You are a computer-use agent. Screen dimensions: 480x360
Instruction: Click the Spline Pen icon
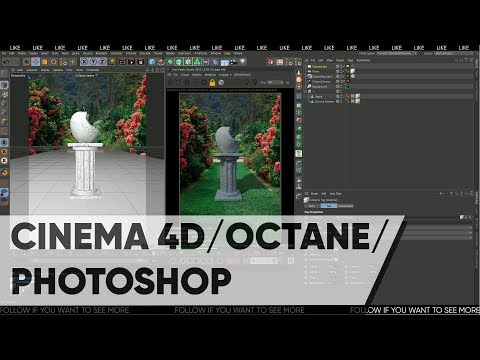coord(161,62)
